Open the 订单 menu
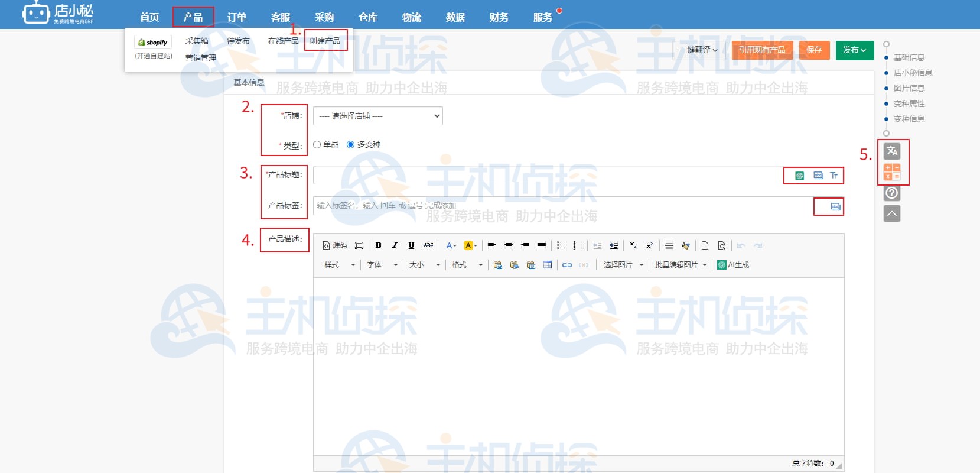 pos(237,17)
